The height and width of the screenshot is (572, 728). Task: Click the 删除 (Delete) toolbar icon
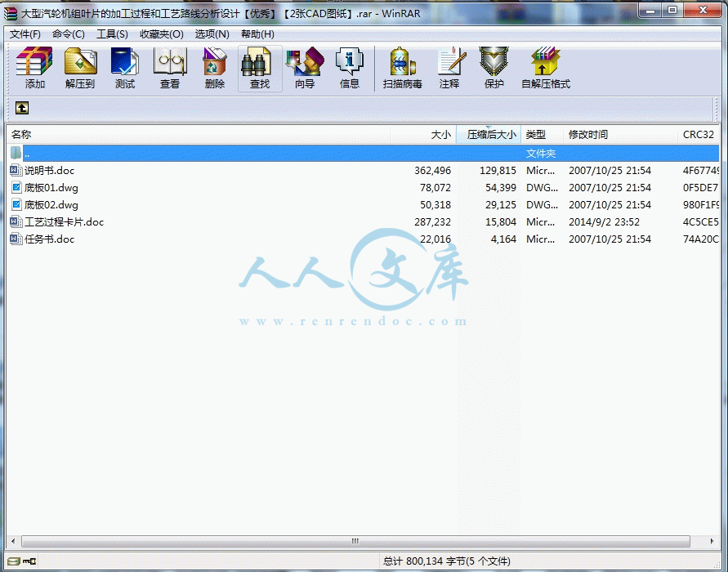pos(215,69)
